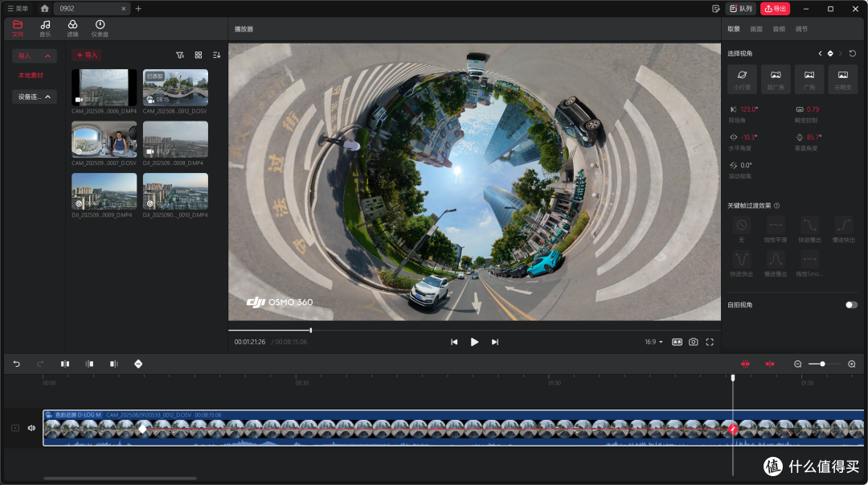
Task: Open the 滤镜 (Filters) panel
Action: pyautogui.click(x=72, y=28)
